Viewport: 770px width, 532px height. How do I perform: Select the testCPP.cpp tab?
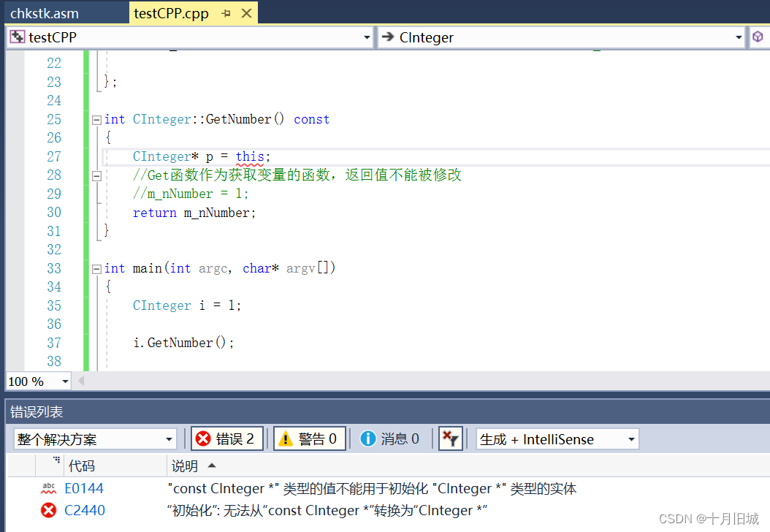tap(171, 13)
